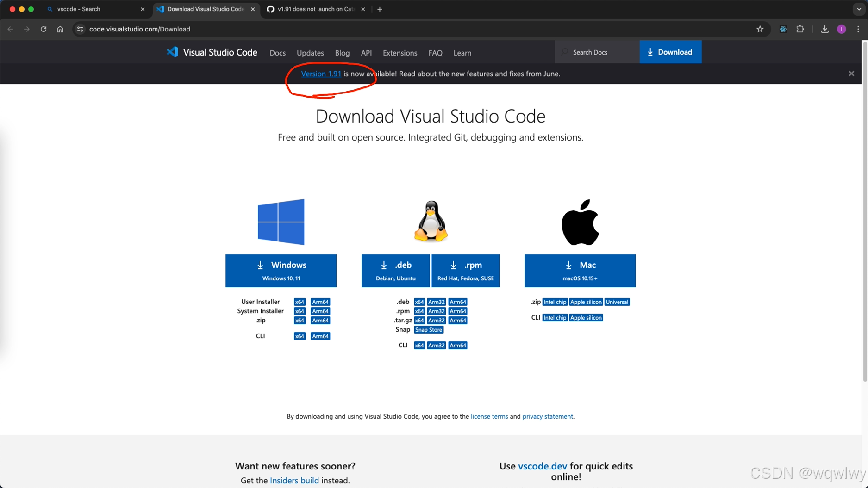Screen dimensions: 868x488
Task: Open the privacy statement link
Action: pyautogui.click(x=548, y=416)
